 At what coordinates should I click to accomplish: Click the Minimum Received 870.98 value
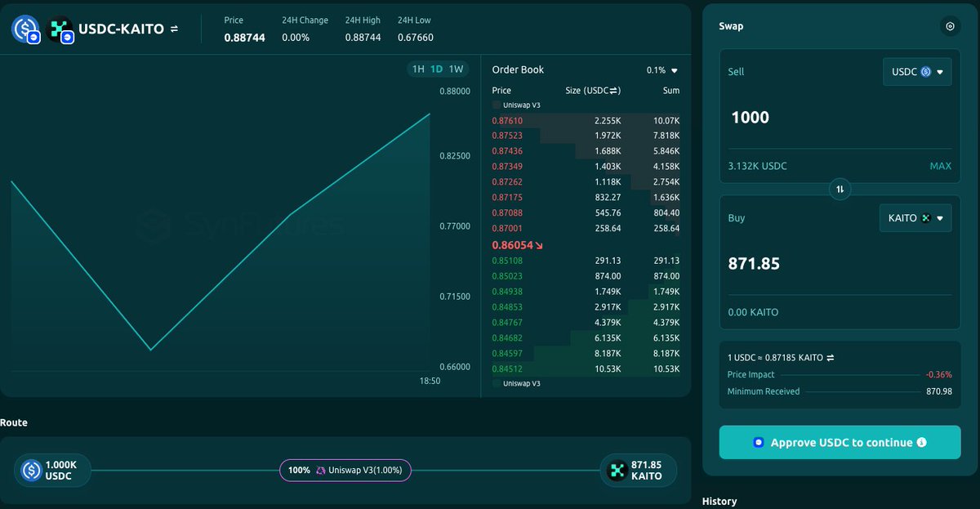click(938, 391)
